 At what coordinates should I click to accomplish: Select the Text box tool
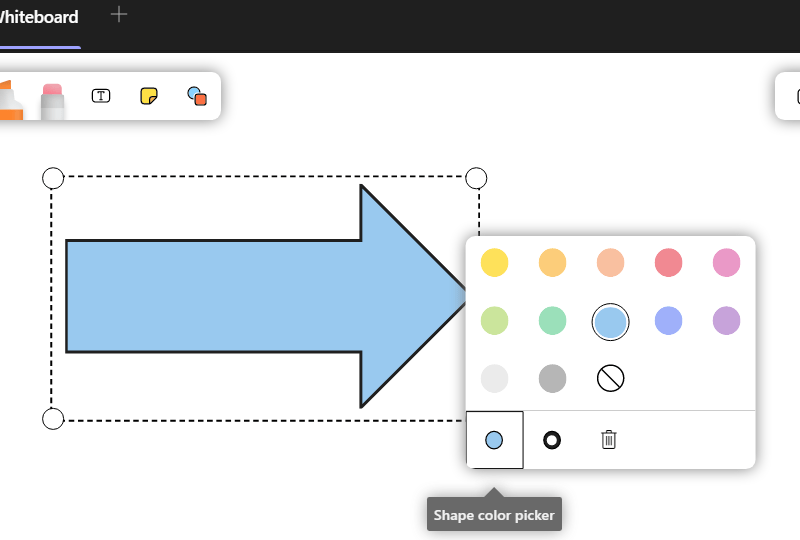101,96
